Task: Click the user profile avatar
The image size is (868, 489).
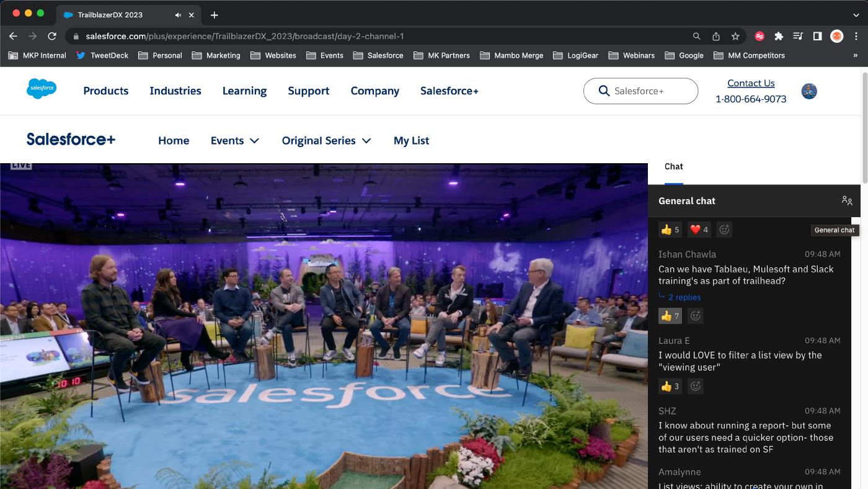Action: pos(809,91)
